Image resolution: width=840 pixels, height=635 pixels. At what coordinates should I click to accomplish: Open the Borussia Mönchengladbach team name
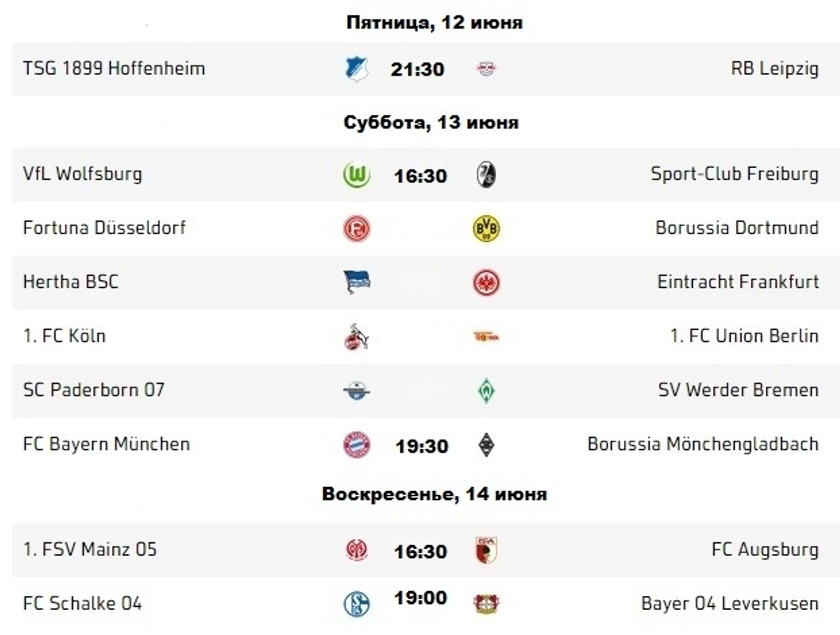click(x=702, y=444)
